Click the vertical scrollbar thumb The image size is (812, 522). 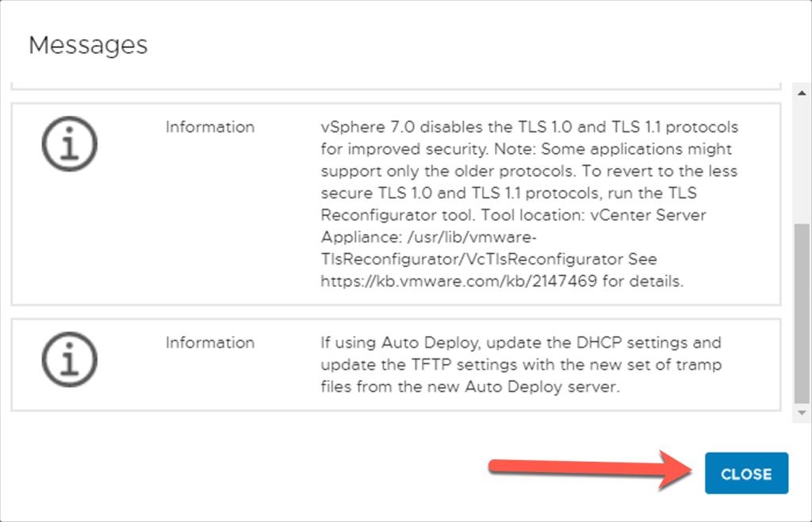[802, 313]
